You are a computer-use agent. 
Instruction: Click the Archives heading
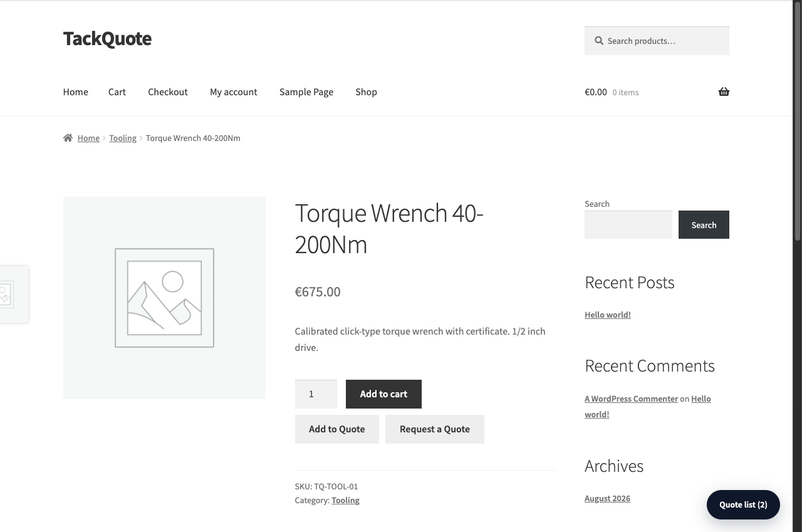coord(614,466)
